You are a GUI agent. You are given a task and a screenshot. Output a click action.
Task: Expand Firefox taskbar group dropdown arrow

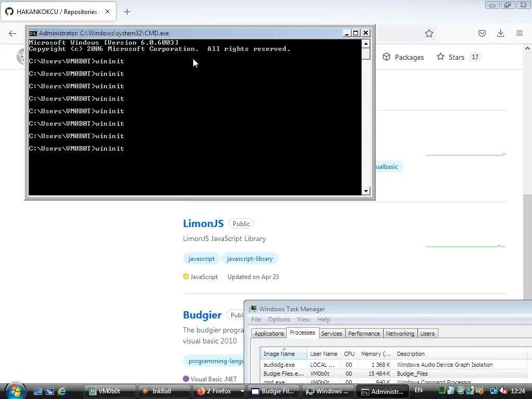pos(242,391)
